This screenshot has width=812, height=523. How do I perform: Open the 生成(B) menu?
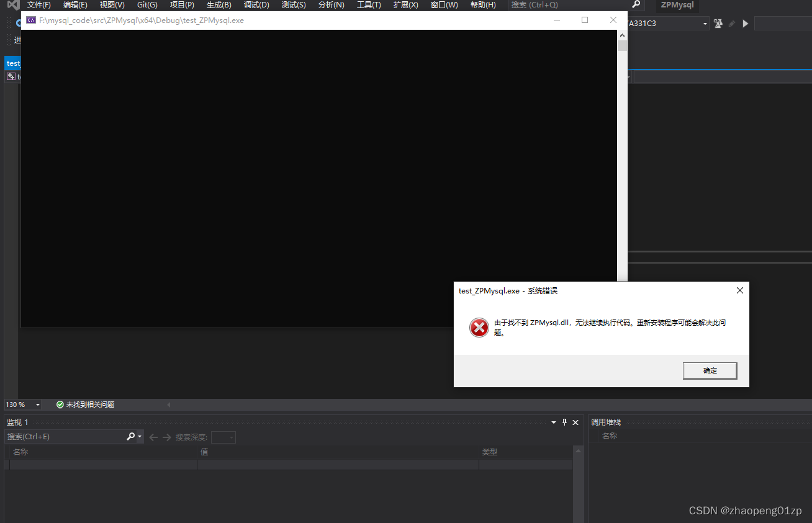219,5
